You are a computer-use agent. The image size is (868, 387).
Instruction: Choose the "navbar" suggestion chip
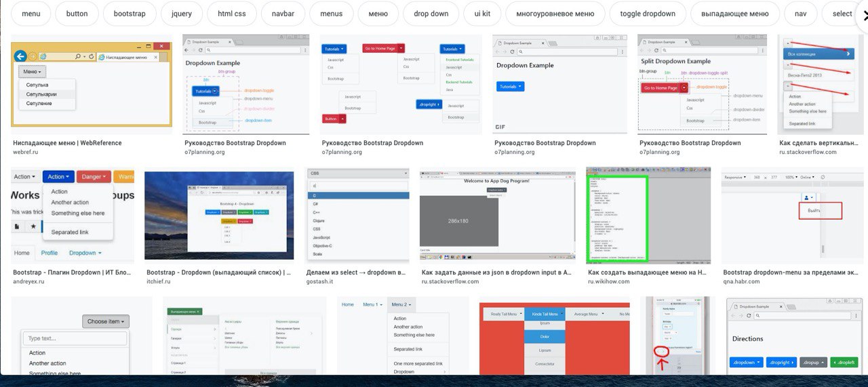pyautogui.click(x=283, y=14)
